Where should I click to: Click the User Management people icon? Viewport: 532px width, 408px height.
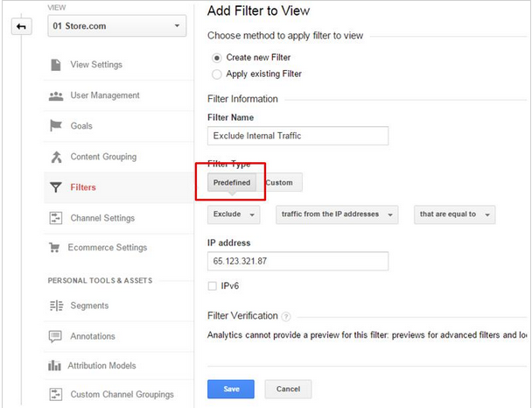(x=56, y=96)
